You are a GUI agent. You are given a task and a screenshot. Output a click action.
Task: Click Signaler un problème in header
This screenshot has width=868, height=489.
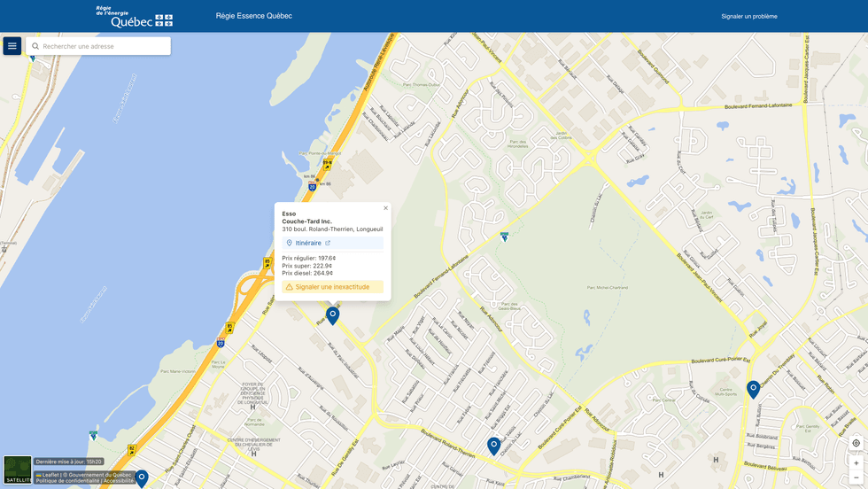pyautogui.click(x=748, y=16)
